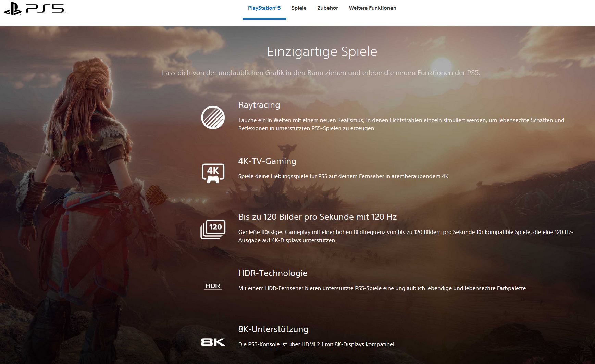Click the 'Genieße flüssiges Gameplay' description
The height and width of the screenshot is (364, 595).
pos(406,236)
